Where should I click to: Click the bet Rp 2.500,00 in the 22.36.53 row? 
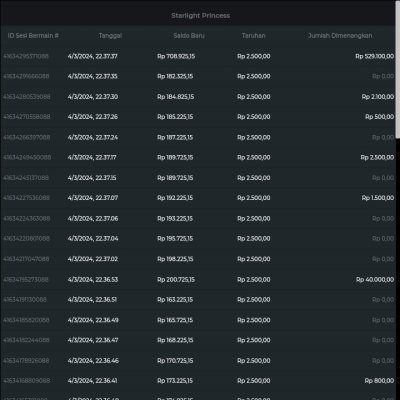pyautogui.click(x=254, y=279)
